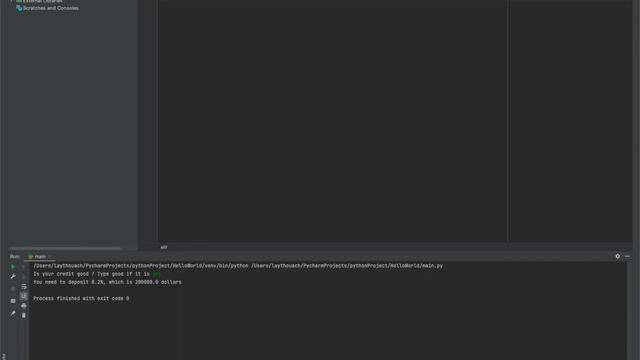Click 'Process finished with exit code 0'

pyautogui.click(x=81, y=298)
